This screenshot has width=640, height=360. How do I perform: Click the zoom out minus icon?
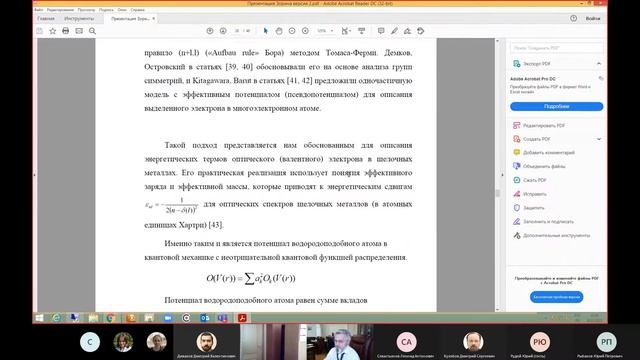(292, 31)
